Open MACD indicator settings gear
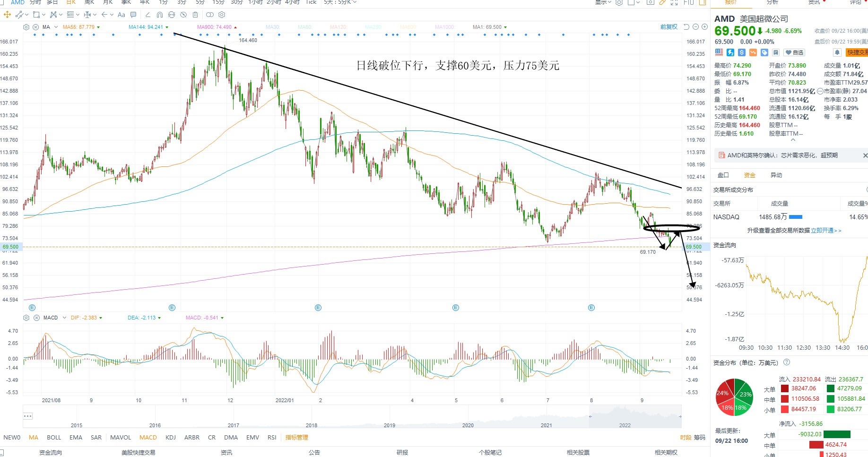868x457 pixels. (x=26, y=318)
